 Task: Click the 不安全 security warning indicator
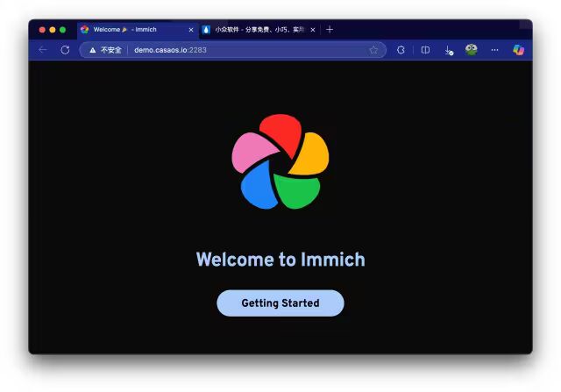point(105,50)
